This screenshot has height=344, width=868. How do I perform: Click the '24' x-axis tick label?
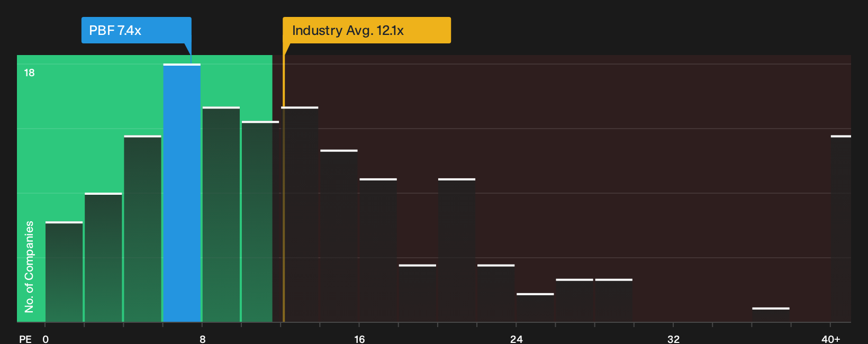point(517,339)
